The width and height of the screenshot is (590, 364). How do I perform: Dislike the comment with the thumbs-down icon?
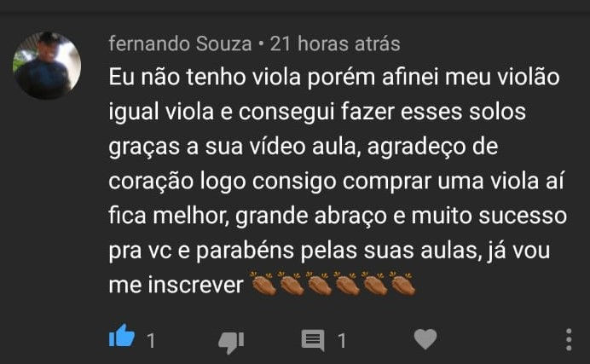(231, 342)
